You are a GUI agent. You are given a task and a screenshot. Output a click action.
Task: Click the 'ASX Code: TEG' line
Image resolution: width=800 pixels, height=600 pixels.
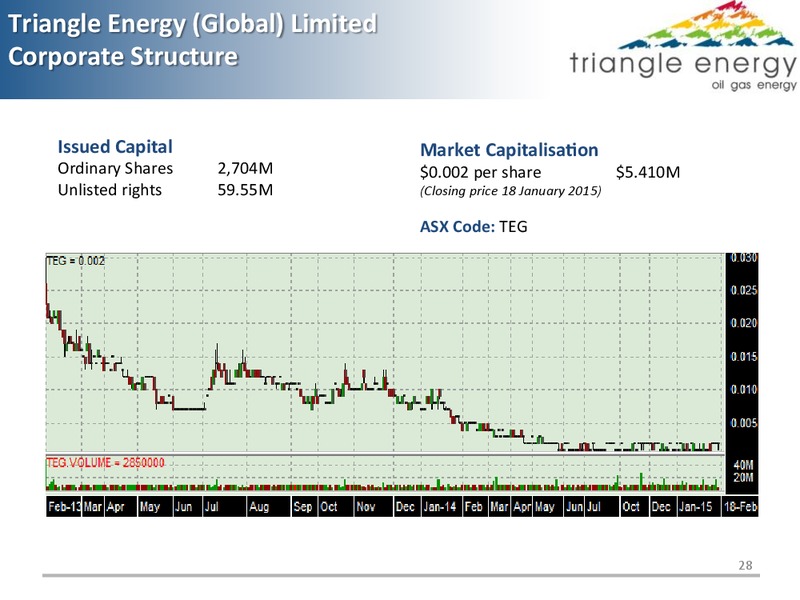coord(473,227)
